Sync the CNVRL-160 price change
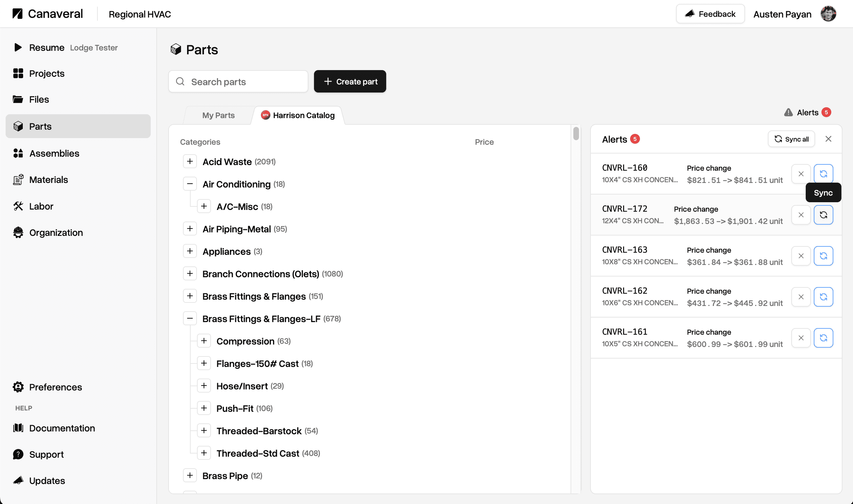 coord(823,174)
